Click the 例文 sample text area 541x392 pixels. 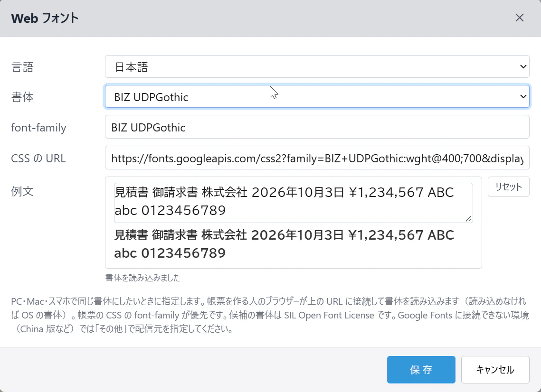click(293, 203)
